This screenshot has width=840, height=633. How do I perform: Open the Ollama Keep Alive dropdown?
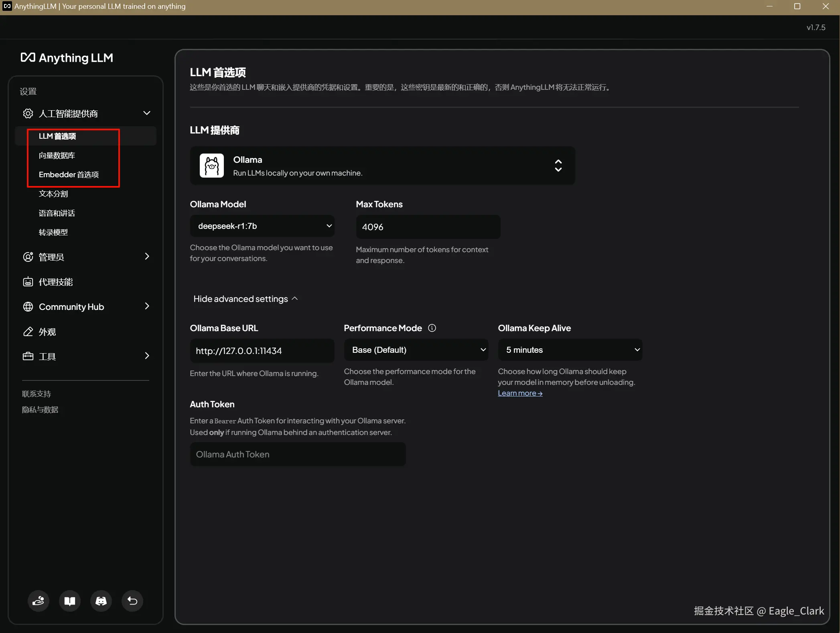point(570,350)
